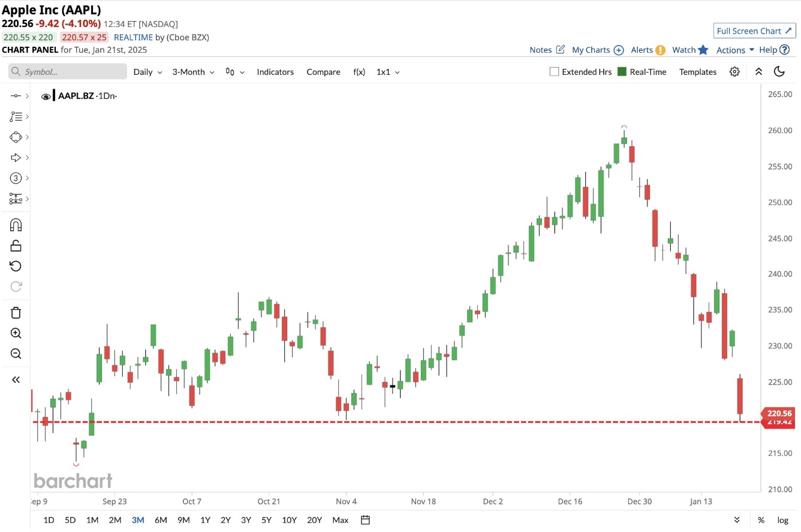Open the calendar date range picker

[366, 519]
